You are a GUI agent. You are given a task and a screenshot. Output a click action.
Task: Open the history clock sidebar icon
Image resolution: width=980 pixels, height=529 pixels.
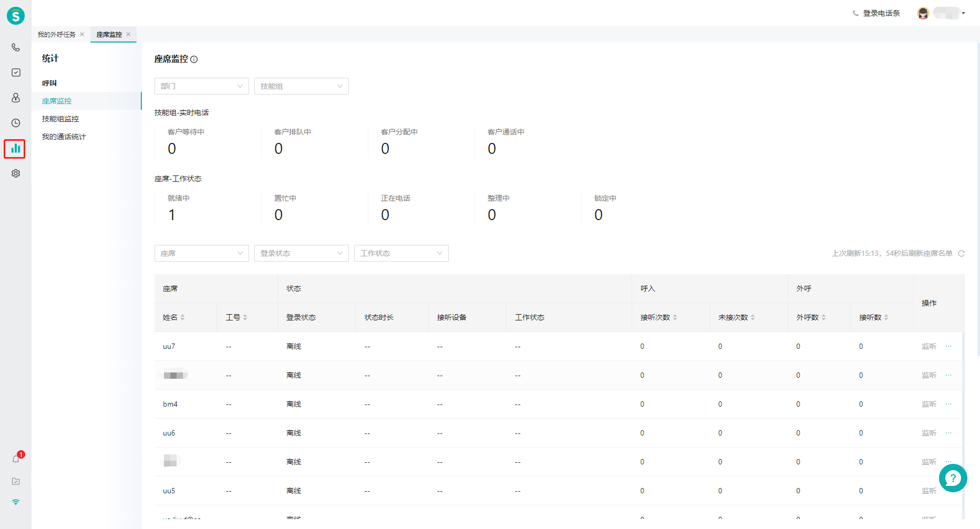(x=16, y=123)
